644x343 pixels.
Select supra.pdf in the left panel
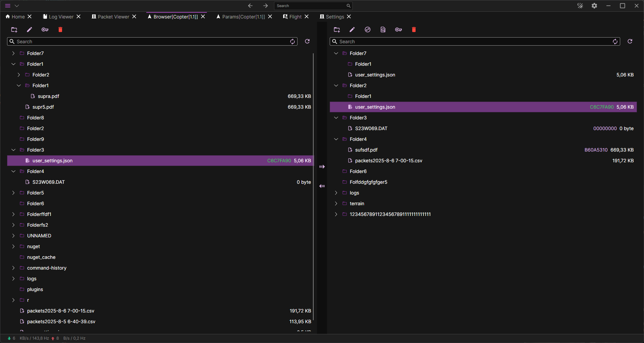(48, 96)
